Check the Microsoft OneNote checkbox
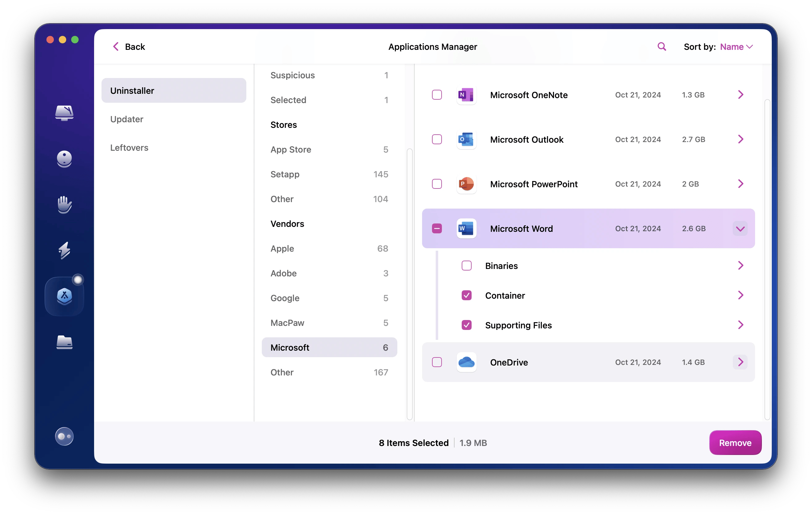812x515 pixels. tap(437, 95)
